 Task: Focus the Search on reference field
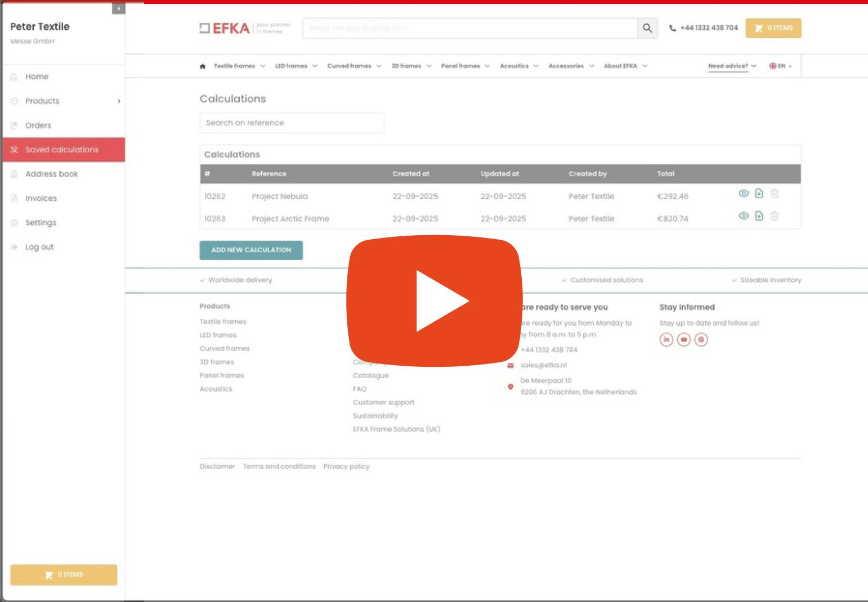click(292, 123)
